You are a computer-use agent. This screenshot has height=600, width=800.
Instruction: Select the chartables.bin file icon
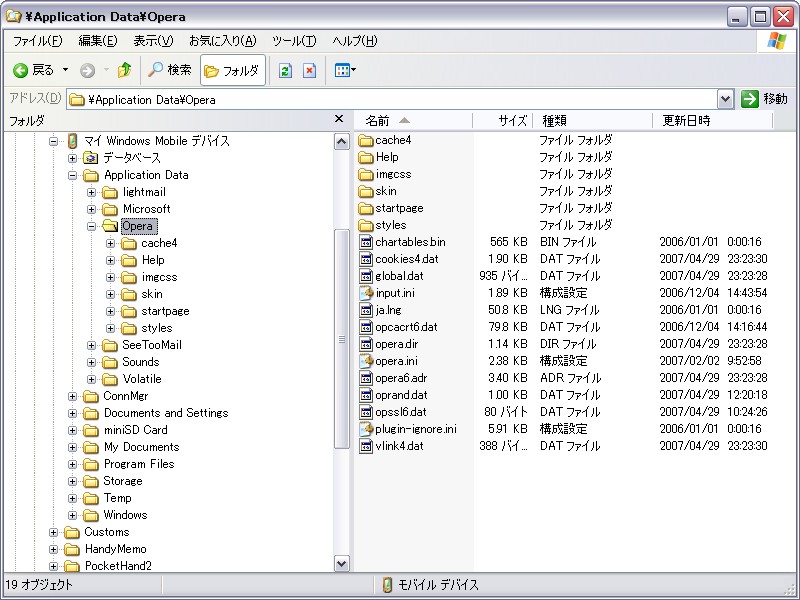[x=366, y=242]
